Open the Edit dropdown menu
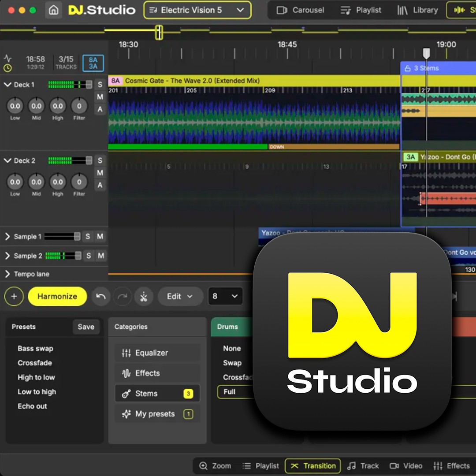The height and width of the screenshot is (476, 476). (x=180, y=297)
